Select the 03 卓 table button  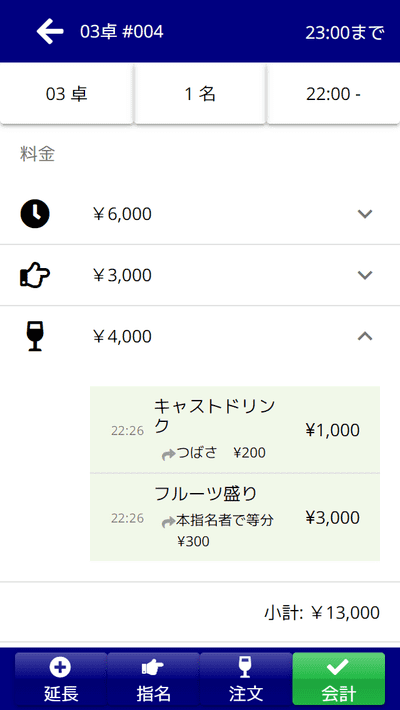tap(67, 94)
